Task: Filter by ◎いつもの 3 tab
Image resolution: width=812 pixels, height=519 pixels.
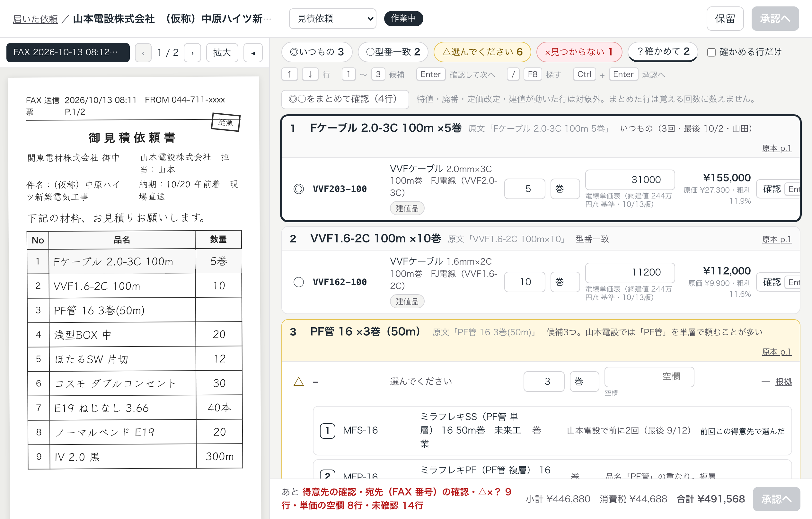Action: click(317, 52)
